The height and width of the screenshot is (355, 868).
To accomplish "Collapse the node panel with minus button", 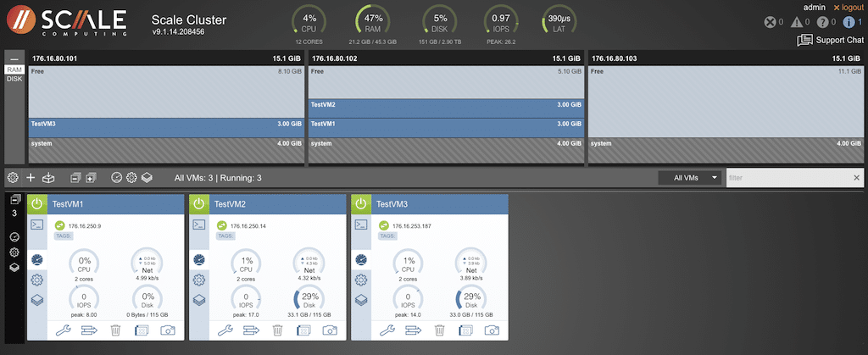I will tap(14, 58).
